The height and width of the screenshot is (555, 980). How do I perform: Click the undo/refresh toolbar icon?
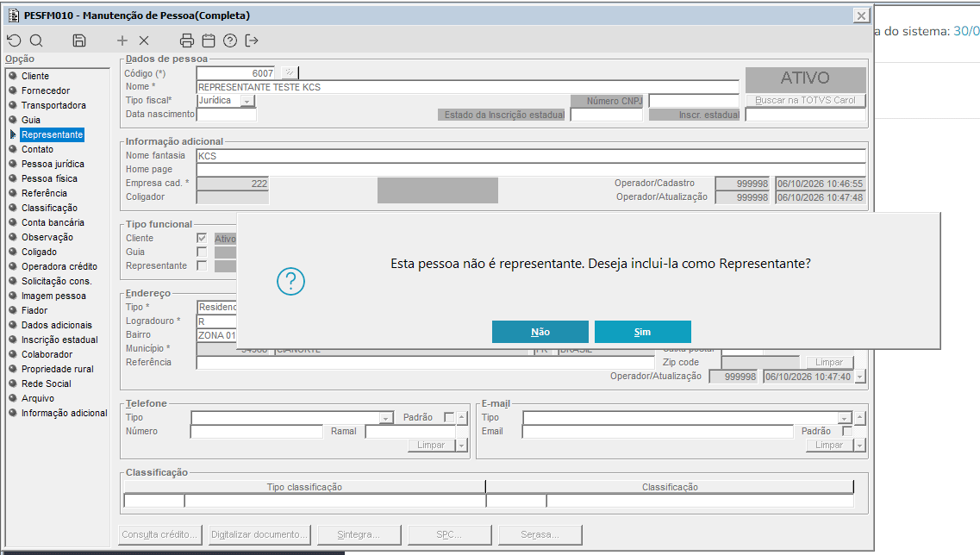pyautogui.click(x=14, y=41)
